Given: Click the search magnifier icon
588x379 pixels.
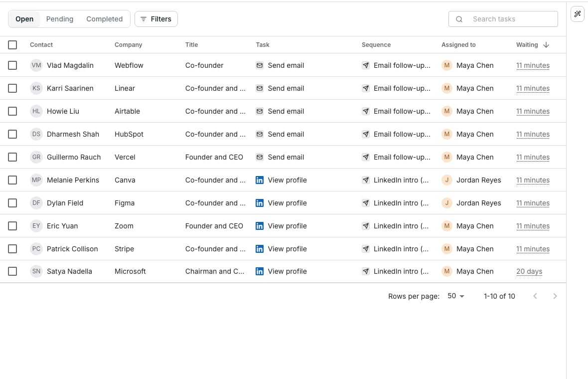Looking at the screenshot, I should click(x=459, y=19).
